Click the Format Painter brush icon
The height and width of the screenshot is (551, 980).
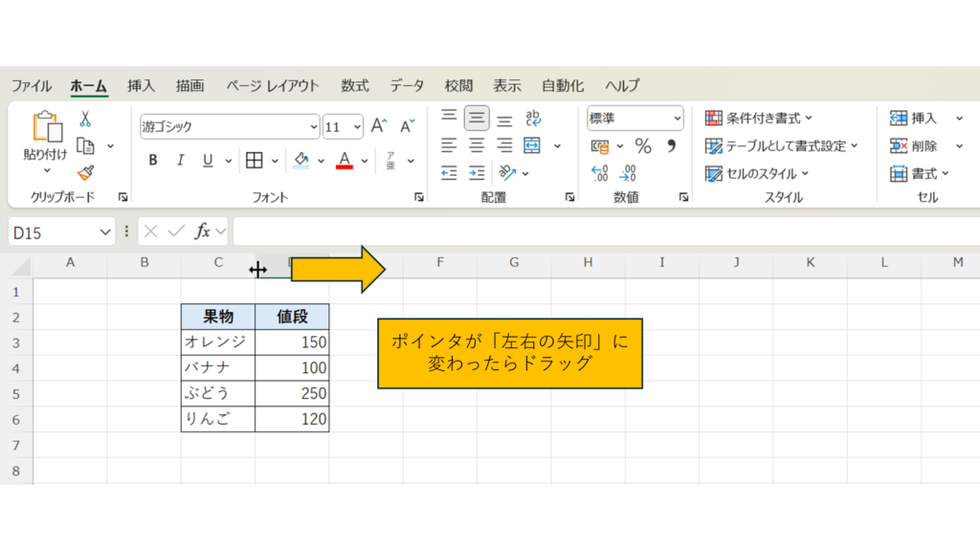pos(85,173)
